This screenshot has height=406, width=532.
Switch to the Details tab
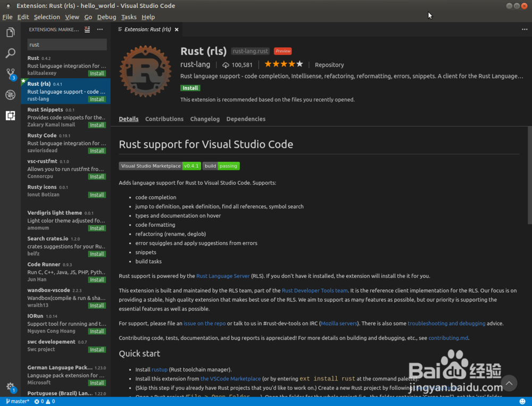pos(129,119)
